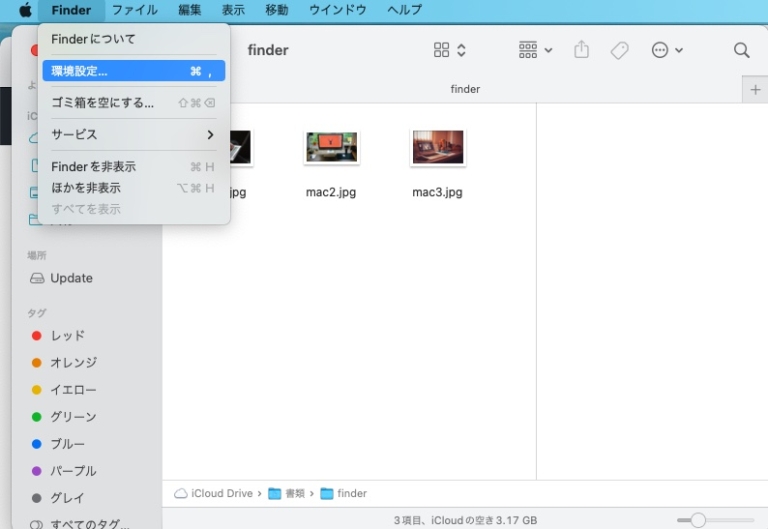
Task: Expand the サービス submenu
Action: pyautogui.click(x=132, y=134)
